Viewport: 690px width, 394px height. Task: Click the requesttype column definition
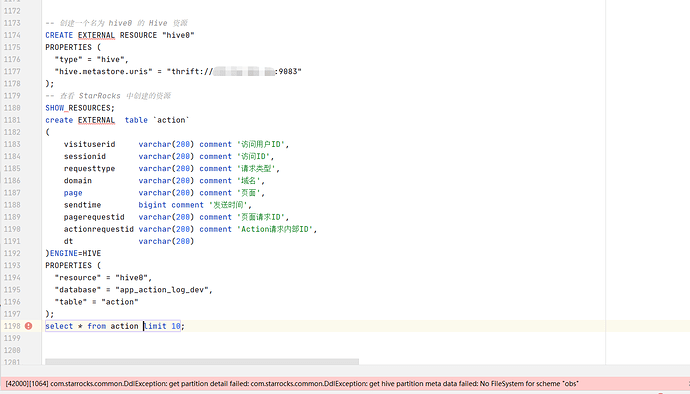172,169
